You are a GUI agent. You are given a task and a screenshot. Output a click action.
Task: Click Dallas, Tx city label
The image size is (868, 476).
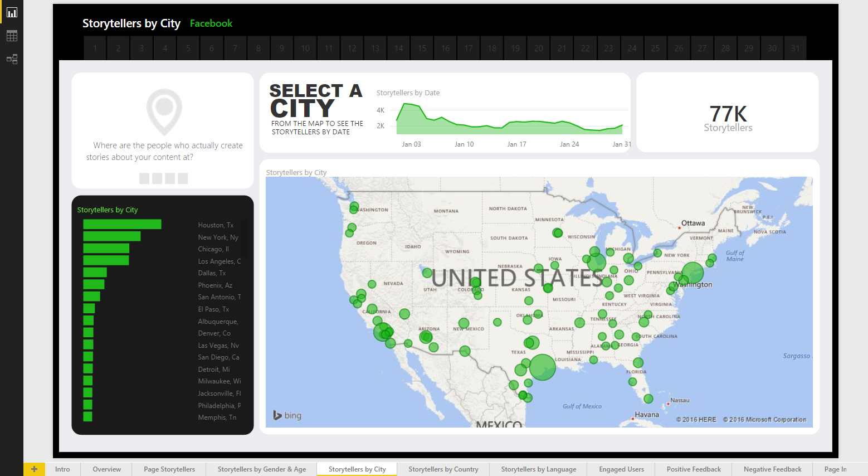pyautogui.click(x=212, y=273)
